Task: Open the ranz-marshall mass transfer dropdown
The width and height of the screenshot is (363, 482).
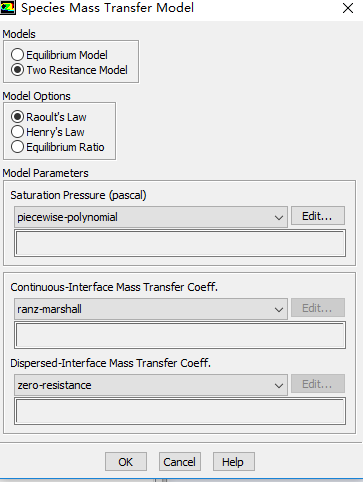Action: (x=151, y=309)
